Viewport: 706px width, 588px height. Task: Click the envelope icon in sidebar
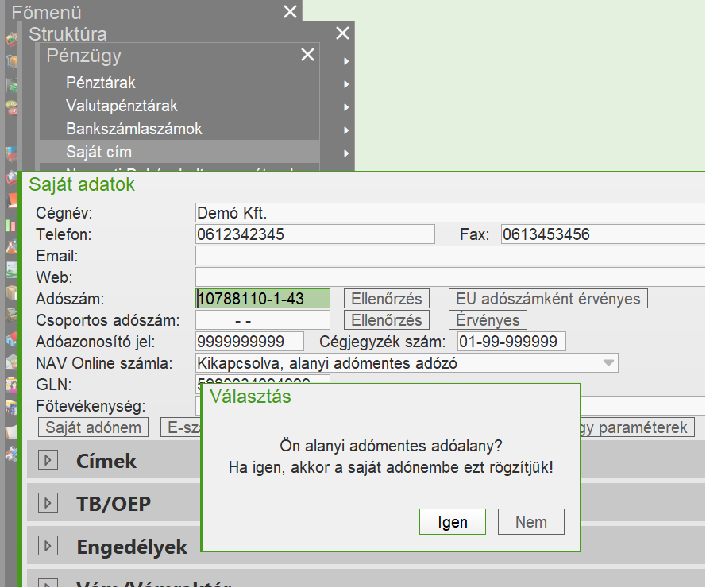[11, 362]
